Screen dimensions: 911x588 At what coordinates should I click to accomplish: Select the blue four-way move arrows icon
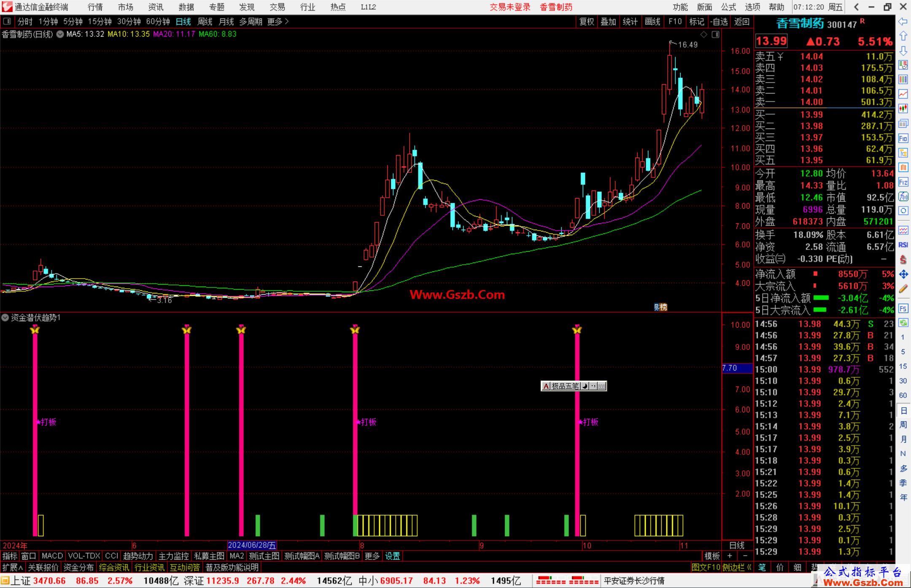[903, 274]
